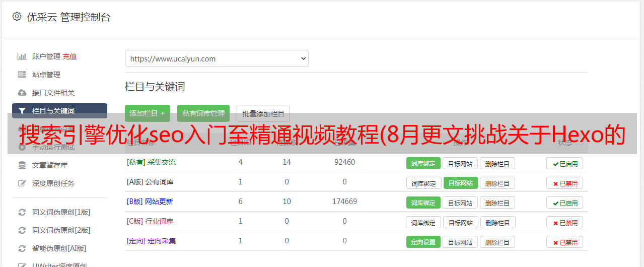Screen dimensions: 644x267
Task: Click 删除栏目 for the 定向采集 row
Action: tap(497, 242)
